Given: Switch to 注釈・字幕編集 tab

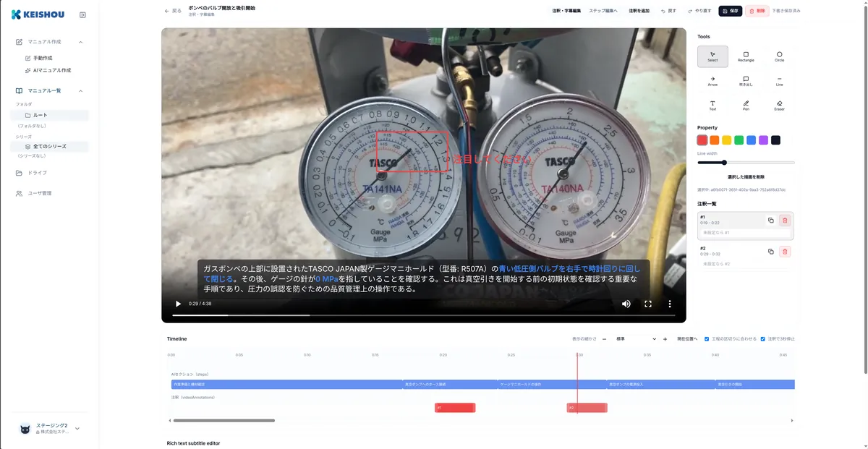Looking at the screenshot, I should coord(566,11).
